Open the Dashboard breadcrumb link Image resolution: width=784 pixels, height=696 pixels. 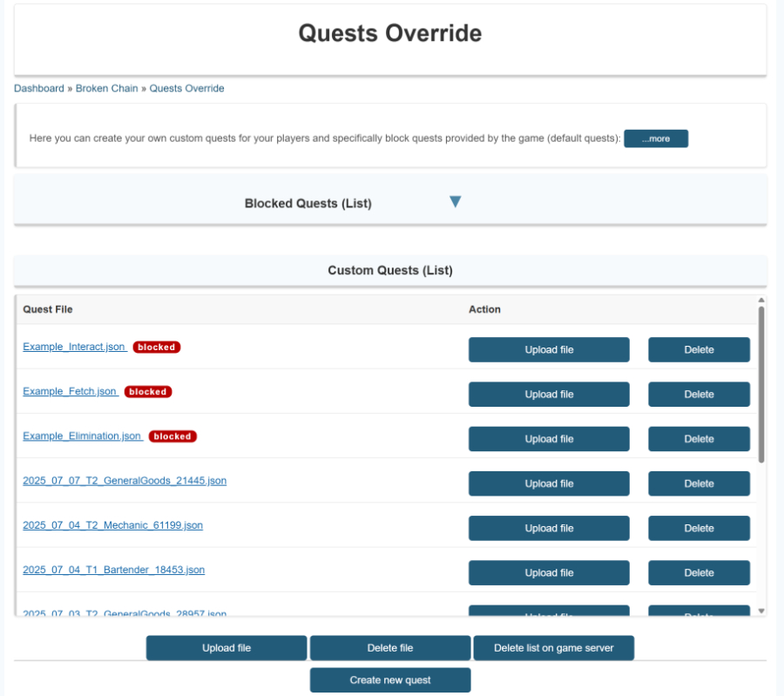click(x=38, y=88)
